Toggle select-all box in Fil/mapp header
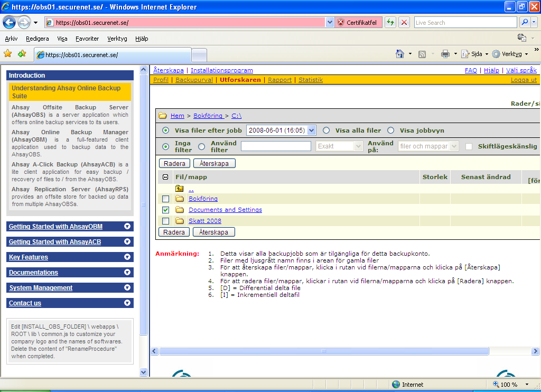This screenshot has height=392, width=541. (x=165, y=177)
